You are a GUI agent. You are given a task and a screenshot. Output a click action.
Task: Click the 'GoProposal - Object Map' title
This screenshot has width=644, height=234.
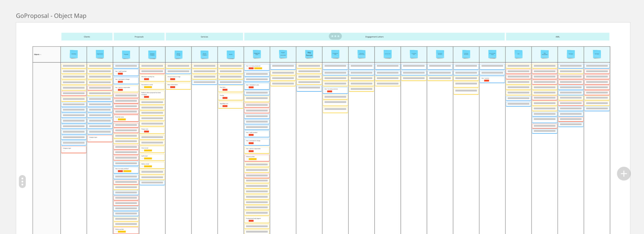[x=51, y=16]
